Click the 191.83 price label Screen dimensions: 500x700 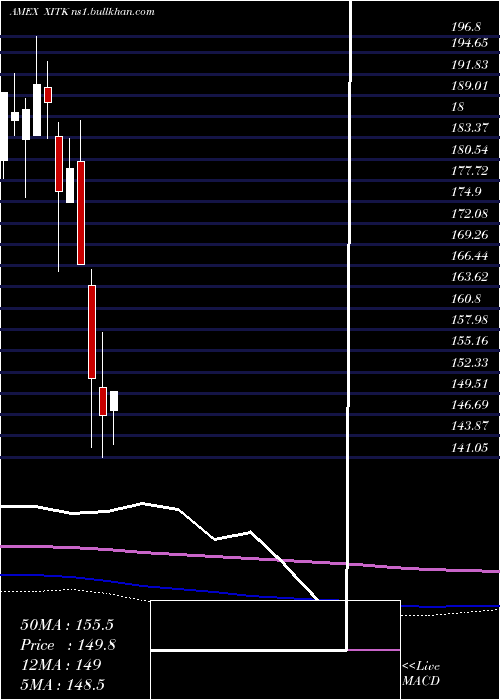tap(470, 65)
